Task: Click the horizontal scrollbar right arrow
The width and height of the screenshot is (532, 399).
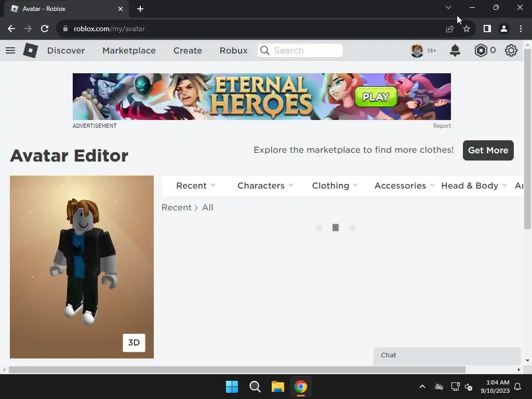Action: point(519,369)
